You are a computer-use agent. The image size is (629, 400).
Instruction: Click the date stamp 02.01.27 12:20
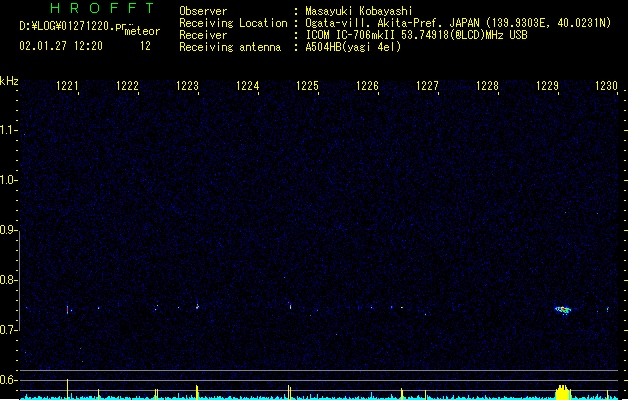pos(61,46)
